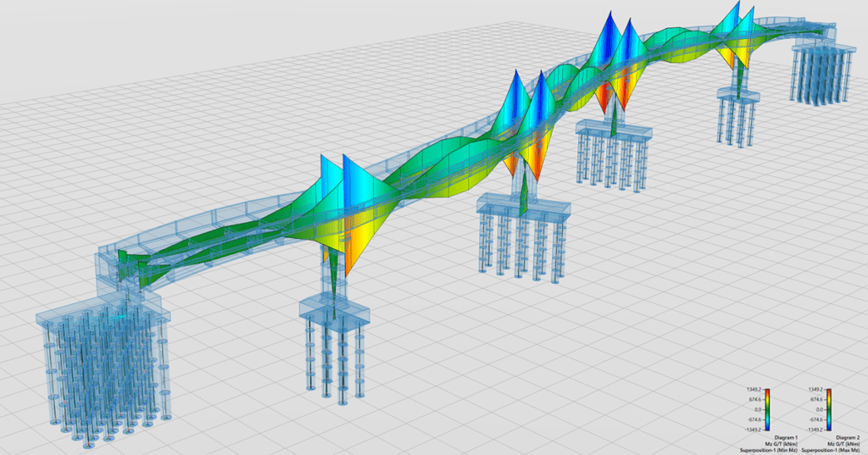Select the pile cap of the second pier from left
This screenshot has width=868, height=455.
pos(524,206)
